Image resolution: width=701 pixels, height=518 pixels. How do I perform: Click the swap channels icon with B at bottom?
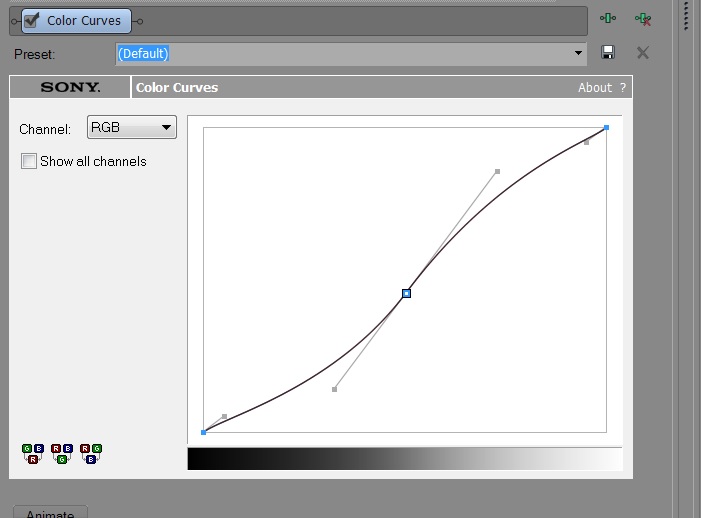pyautogui.click(x=91, y=454)
